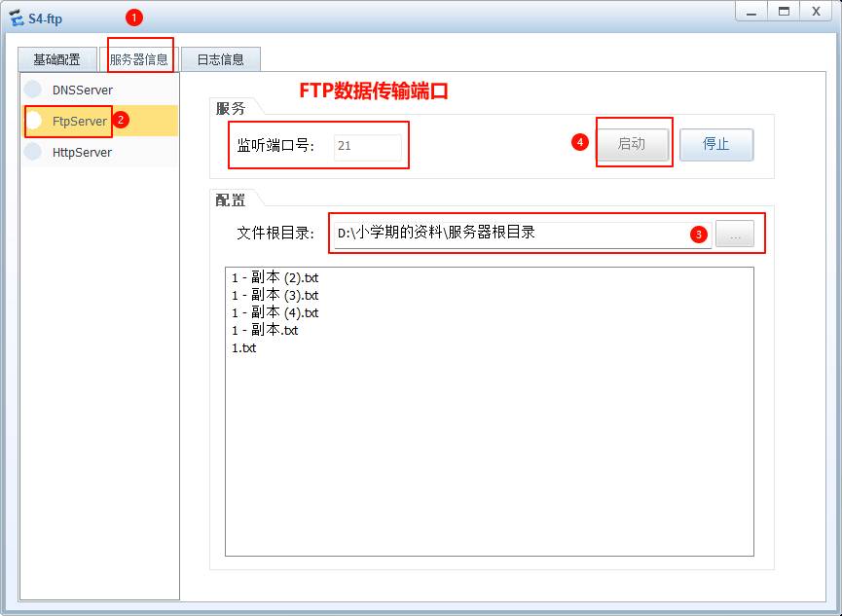Select file "1 - 副本 (2).txt"
This screenshot has width=842, height=616.
pyautogui.click(x=275, y=277)
